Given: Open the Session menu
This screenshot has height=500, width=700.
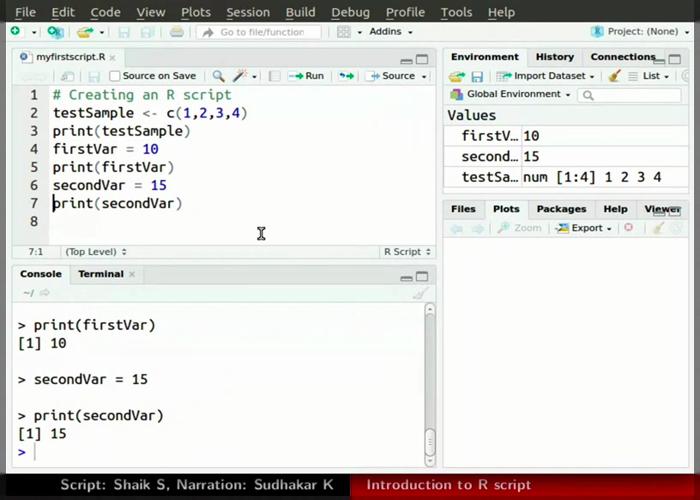Looking at the screenshot, I should tap(248, 12).
